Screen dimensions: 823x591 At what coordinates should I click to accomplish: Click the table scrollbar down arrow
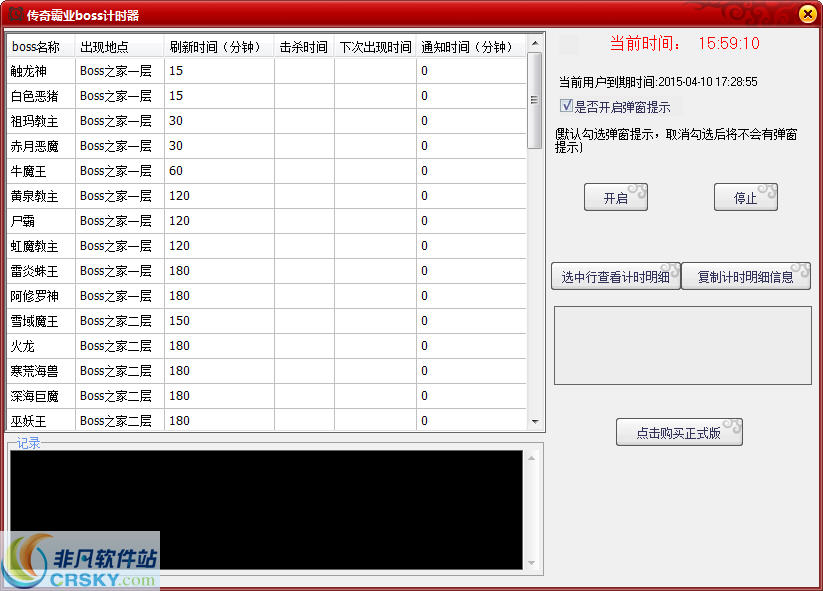tap(535, 421)
